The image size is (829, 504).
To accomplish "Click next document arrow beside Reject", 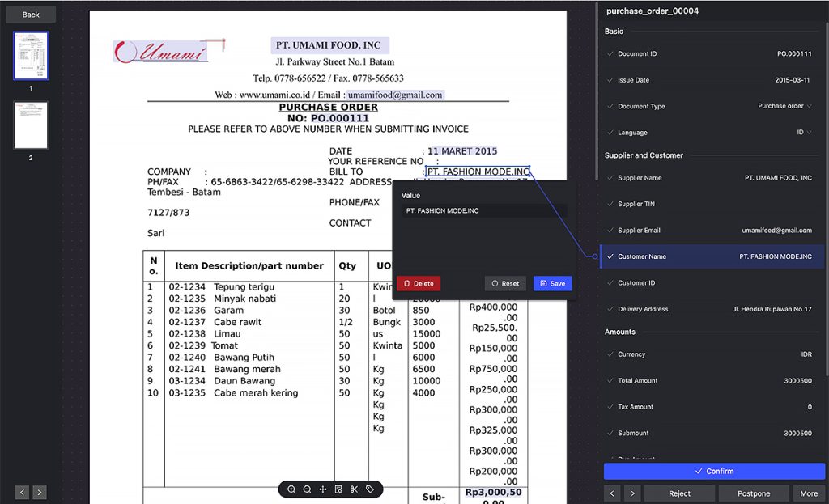I will coord(632,493).
